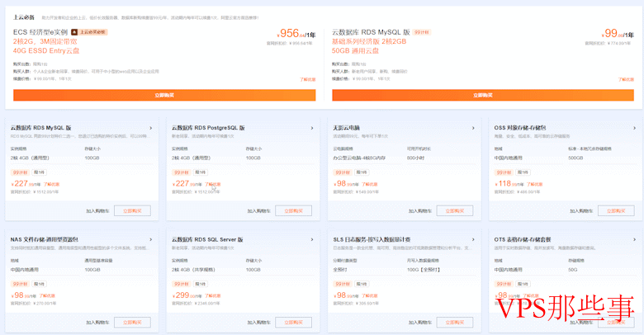The width and height of the screenshot is (644, 335).
Task: Add 无影云电脑 to cart (加入购物车)
Action: coord(420,211)
